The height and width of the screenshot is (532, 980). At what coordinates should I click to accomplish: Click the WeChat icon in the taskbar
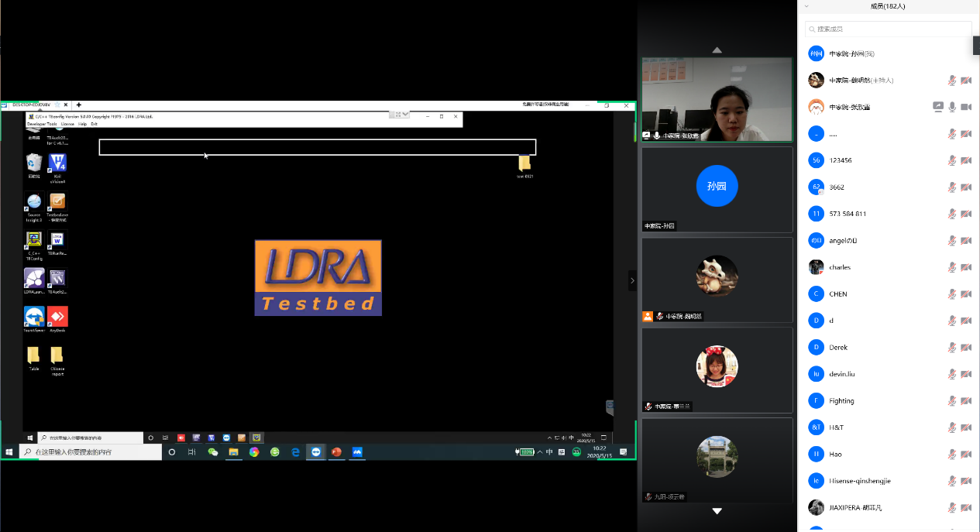213,452
